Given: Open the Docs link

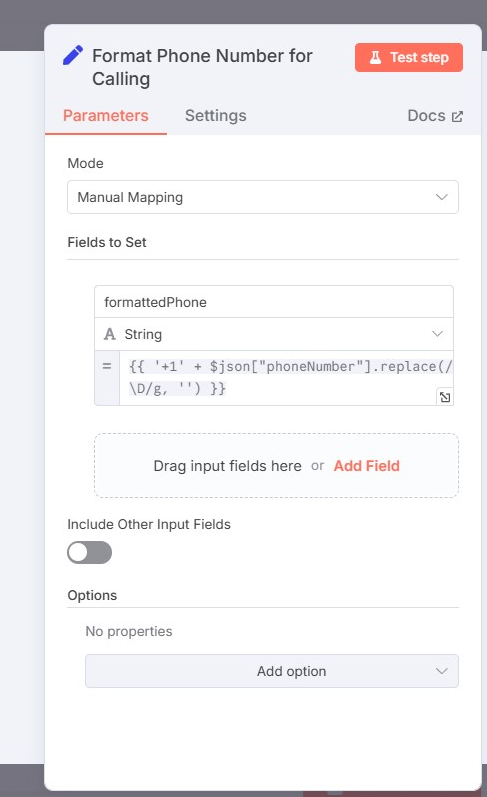Looking at the screenshot, I should 435,116.
